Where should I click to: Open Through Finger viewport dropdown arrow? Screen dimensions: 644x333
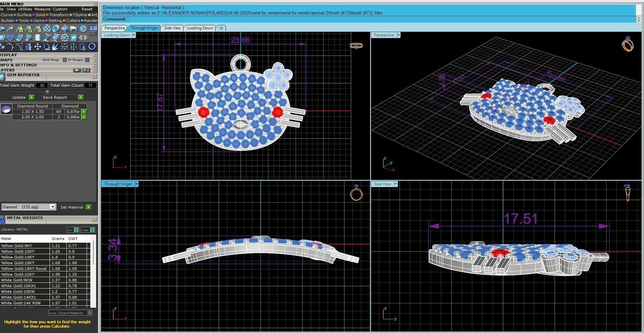click(137, 184)
